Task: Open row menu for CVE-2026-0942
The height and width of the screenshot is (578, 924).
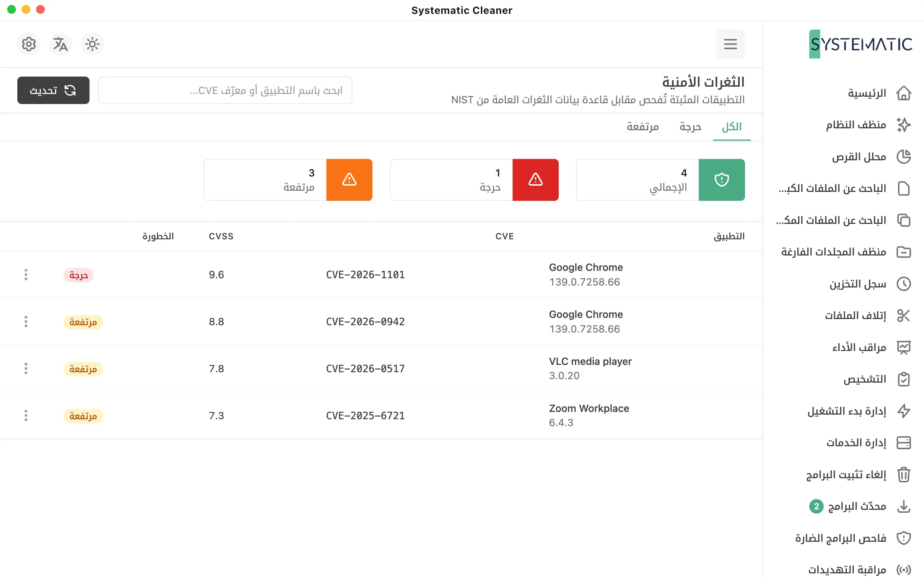Action: coord(26,322)
